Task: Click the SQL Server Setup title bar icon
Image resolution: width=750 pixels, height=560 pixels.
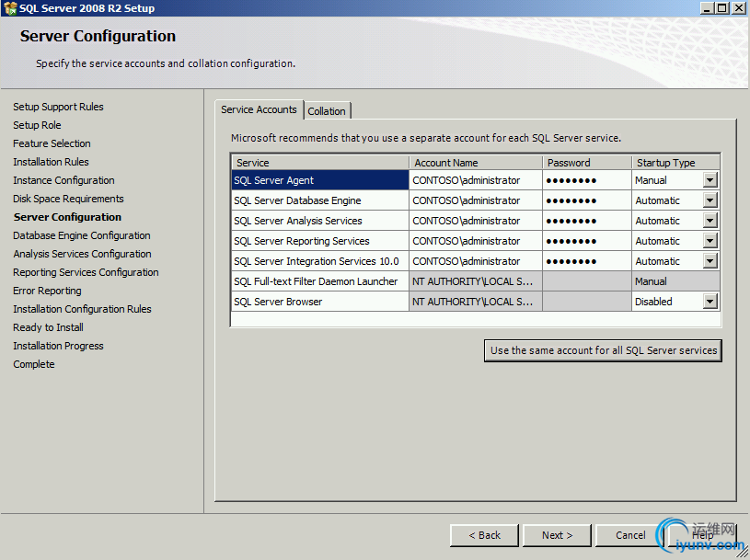Action: 9,8
